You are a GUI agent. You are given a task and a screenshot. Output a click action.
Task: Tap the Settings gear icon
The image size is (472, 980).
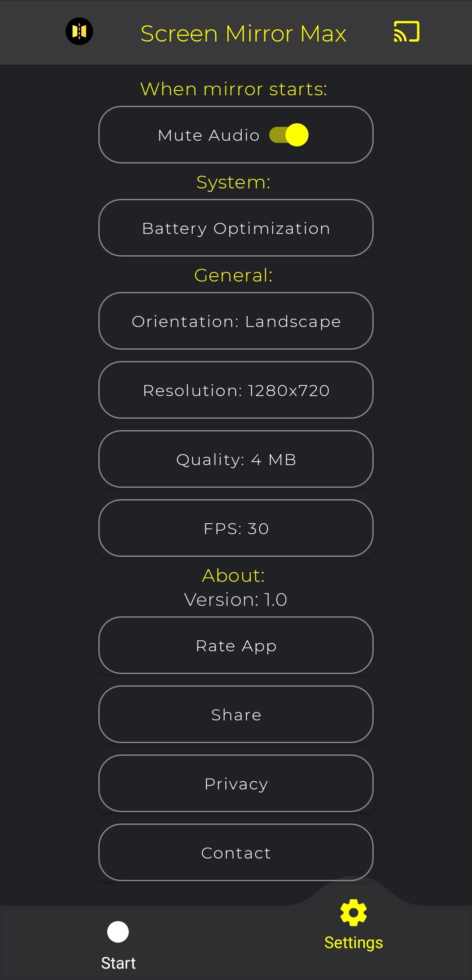(x=353, y=913)
